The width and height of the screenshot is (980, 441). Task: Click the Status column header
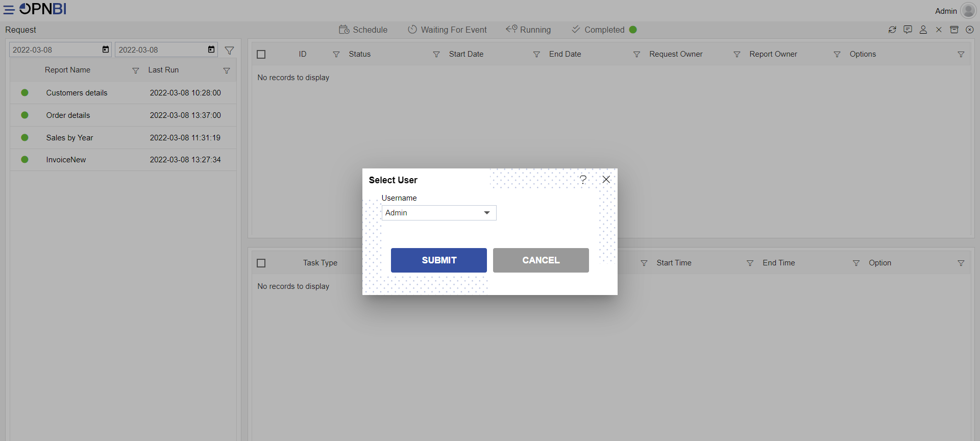(360, 54)
